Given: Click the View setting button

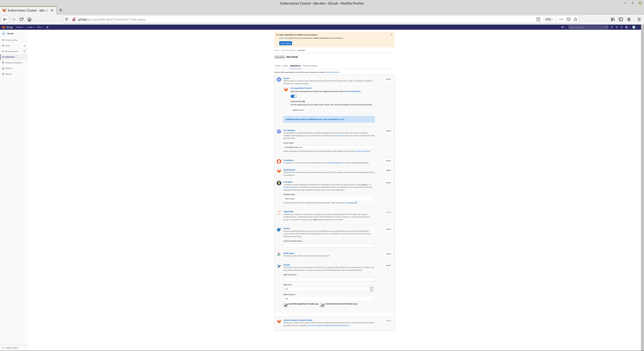Looking at the screenshot, I should pyautogui.click(x=285, y=43).
